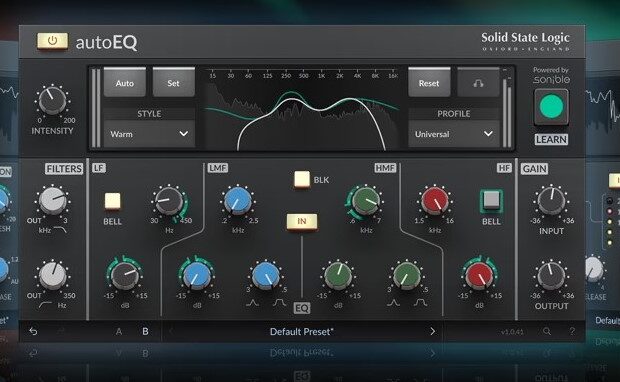Click the EQ label under IN line

pyautogui.click(x=302, y=308)
